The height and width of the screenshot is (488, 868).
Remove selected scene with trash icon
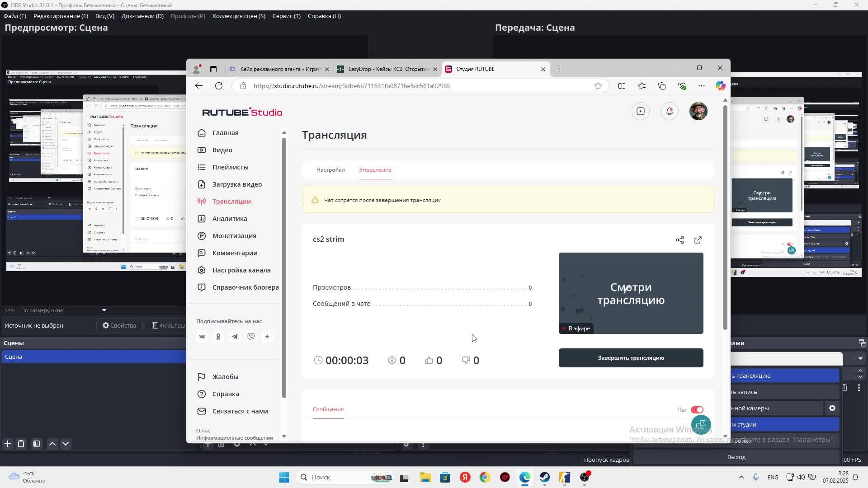[x=21, y=444]
